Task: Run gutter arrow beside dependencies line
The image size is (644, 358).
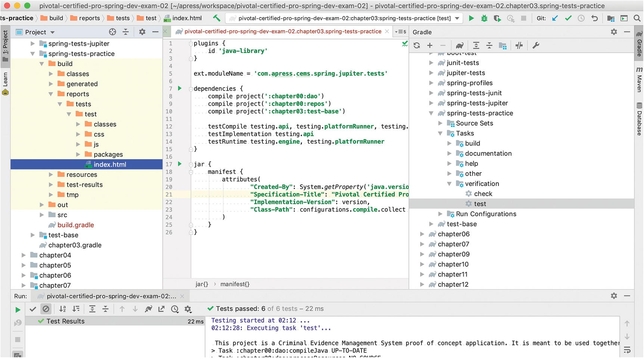Action: (180, 88)
